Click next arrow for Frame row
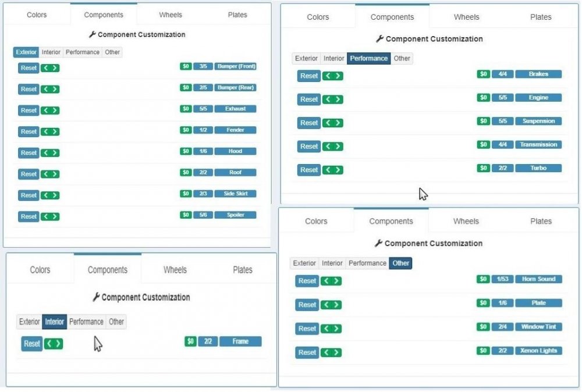582x392 pixels. pos(58,343)
